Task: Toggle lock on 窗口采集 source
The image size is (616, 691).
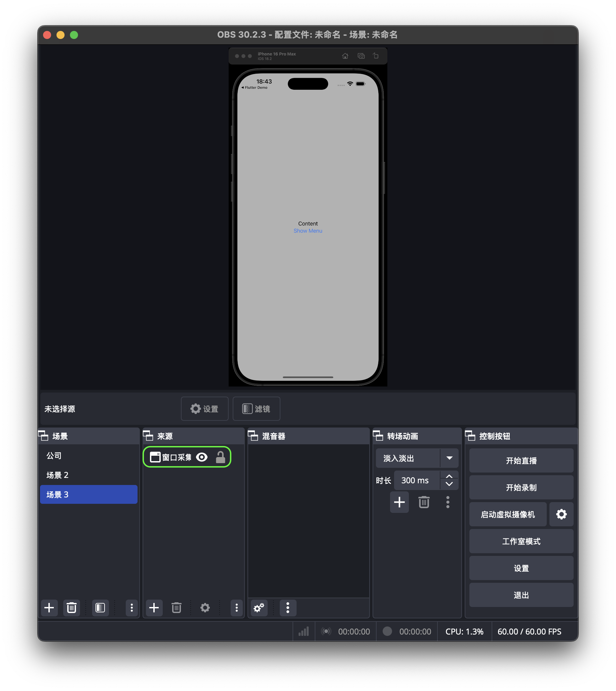Action: pos(220,457)
